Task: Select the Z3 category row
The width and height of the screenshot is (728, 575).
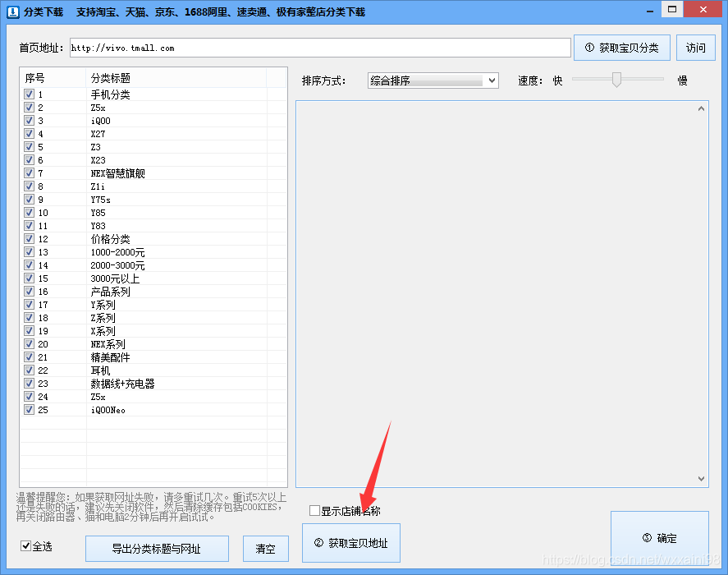Action: click(x=153, y=147)
